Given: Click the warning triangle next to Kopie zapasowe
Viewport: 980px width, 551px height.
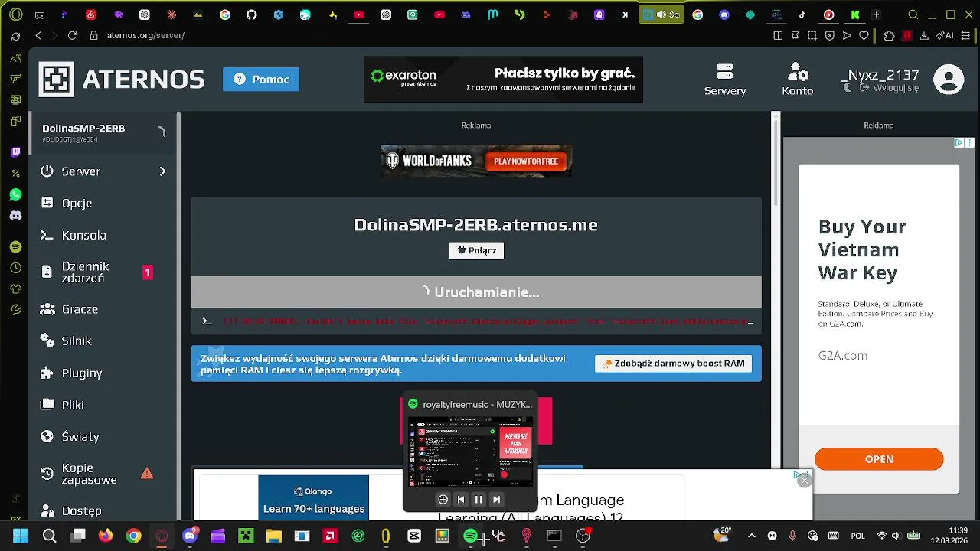Looking at the screenshot, I should point(147,474).
